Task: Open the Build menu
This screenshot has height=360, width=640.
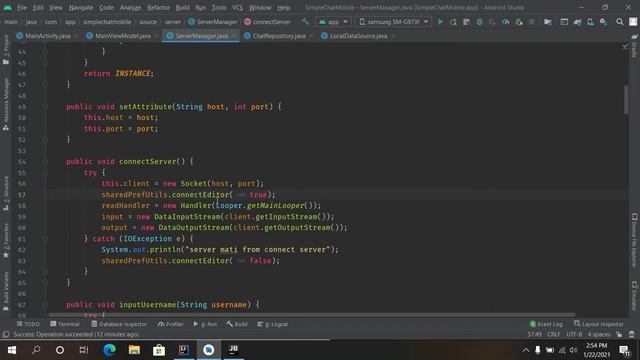Action: tap(182, 7)
